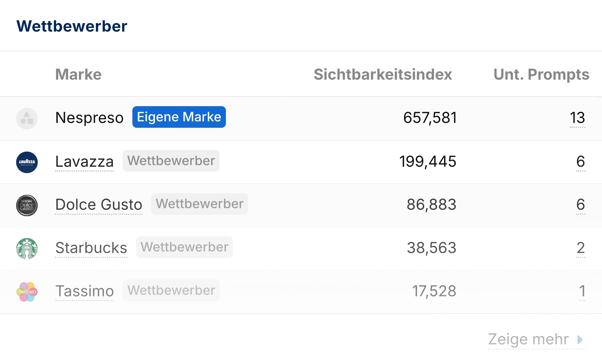
Task: Open the Tassimo brand link
Action: click(x=85, y=291)
